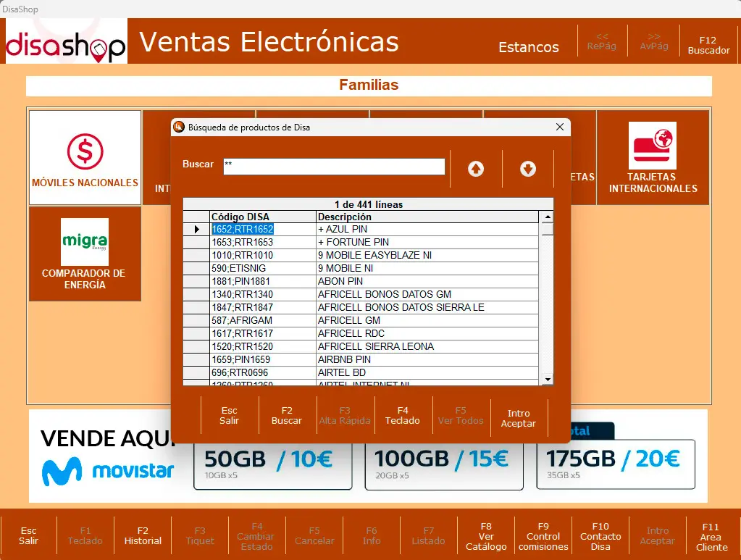
Task: Click the up arrow search navigation icon
Action: click(x=476, y=169)
